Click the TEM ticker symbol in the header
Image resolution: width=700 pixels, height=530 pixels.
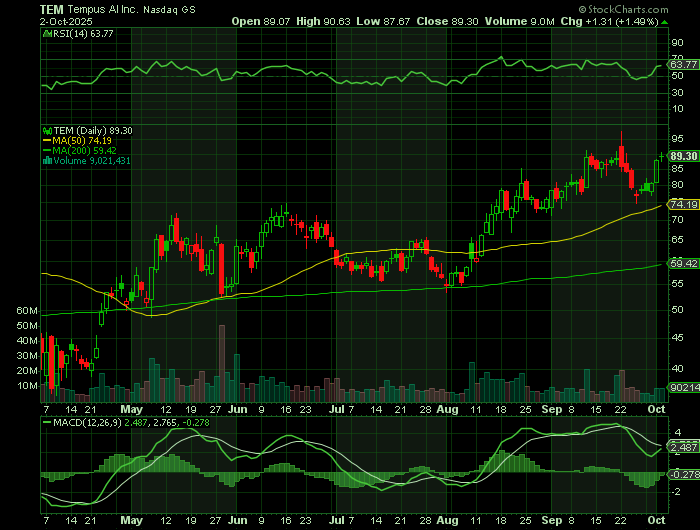pyautogui.click(x=52, y=9)
